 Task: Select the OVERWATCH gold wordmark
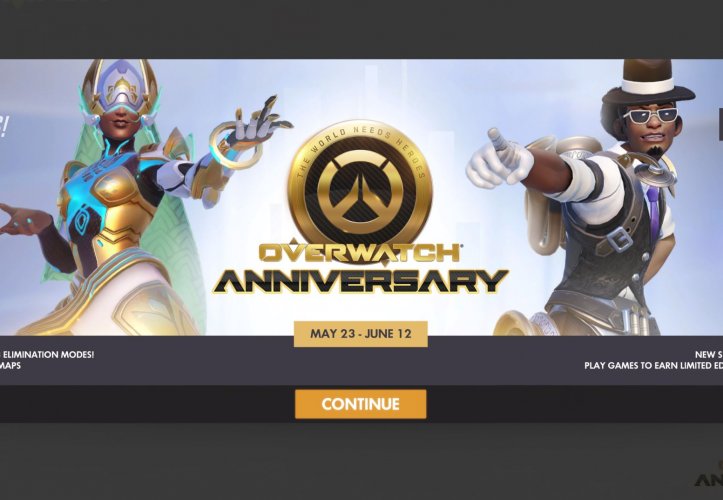point(360,253)
